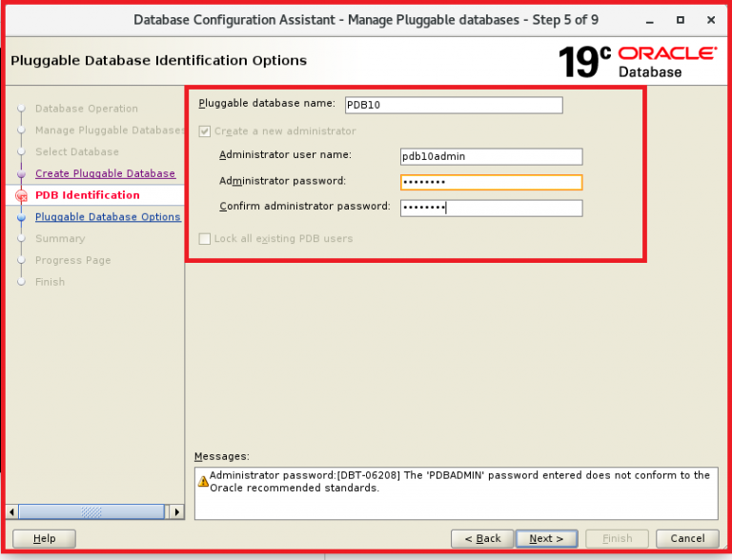Open the Pluggable Database Options step
Image resolution: width=732 pixels, height=560 pixels.
coord(108,217)
